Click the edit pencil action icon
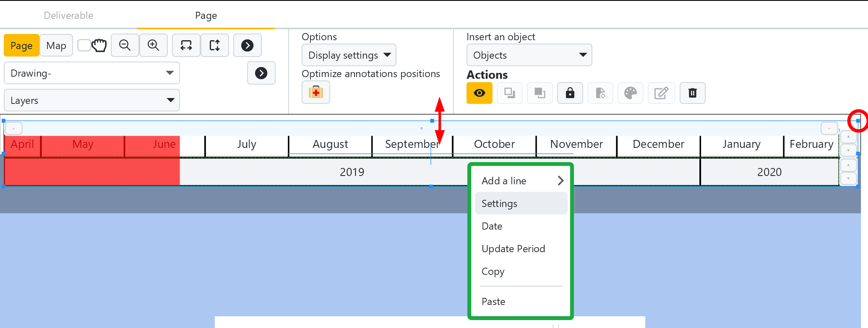 pos(661,93)
